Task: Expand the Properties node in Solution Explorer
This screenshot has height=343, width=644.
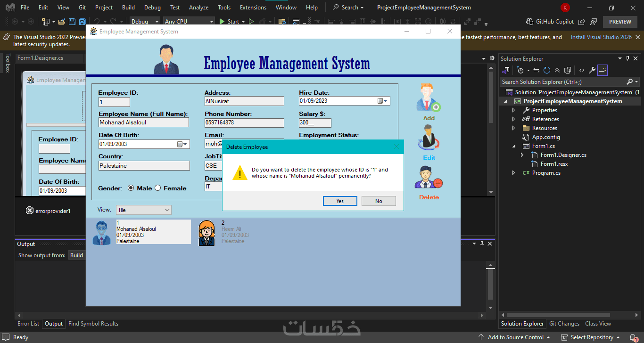Action: (x=514, y=110)
